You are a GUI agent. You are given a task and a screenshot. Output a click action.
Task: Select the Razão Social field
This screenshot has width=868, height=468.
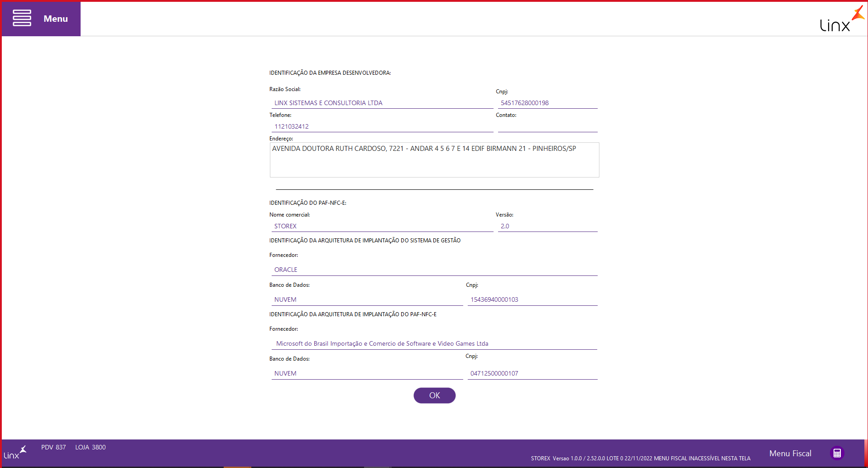coord(382,103)
